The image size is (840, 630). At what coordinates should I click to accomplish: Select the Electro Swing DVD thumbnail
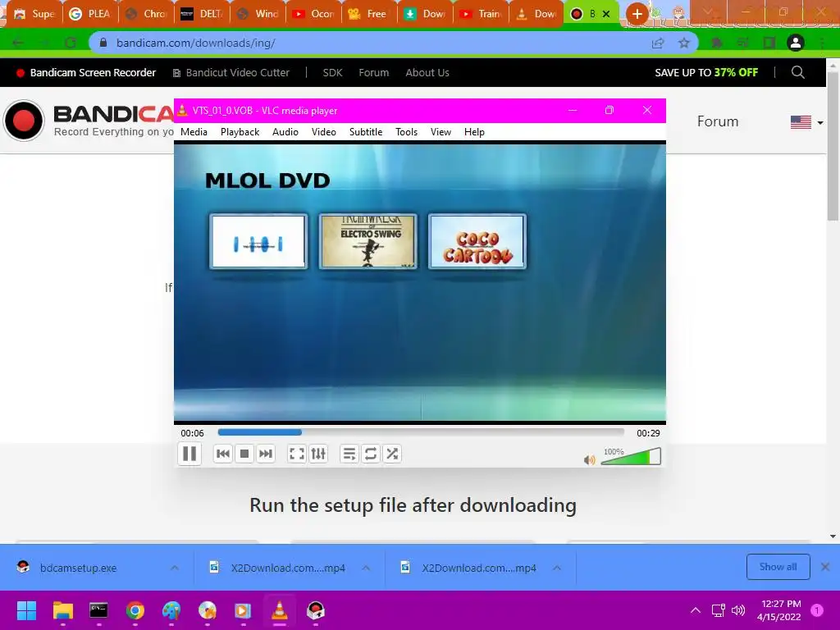pyautogui.click(x=368, y=241)
